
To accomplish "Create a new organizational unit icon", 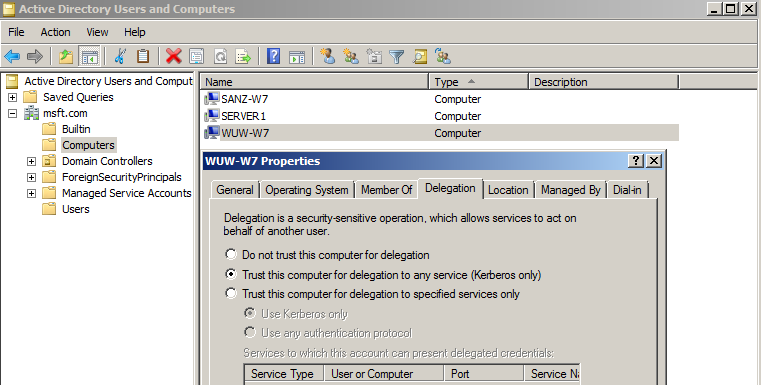I will coord(374,57).
